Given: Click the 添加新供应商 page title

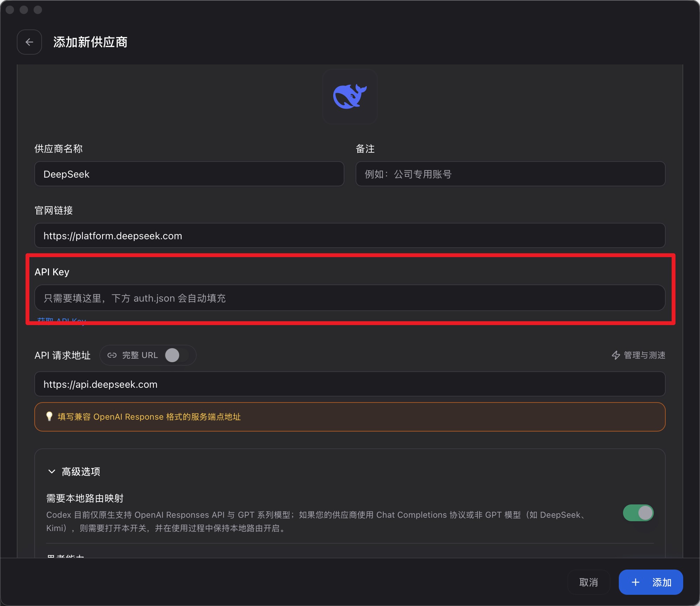Looking at the screenshot, I should pyautogui.click(x=90, y=42).
